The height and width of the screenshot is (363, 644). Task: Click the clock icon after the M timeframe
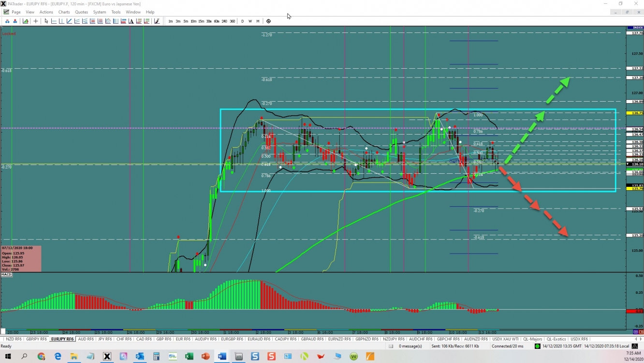point(268,21)
